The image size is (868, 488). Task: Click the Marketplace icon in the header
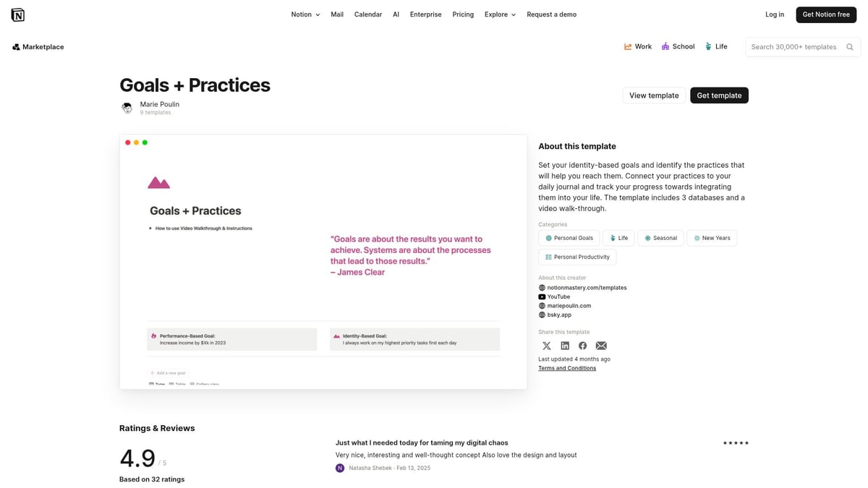tap(15, 46)
